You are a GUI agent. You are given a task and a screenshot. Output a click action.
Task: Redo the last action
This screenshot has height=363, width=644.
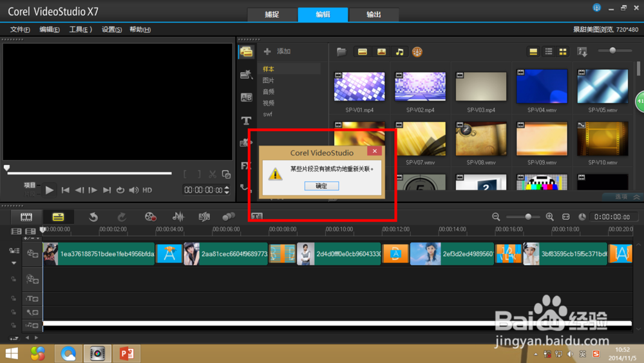122,217
